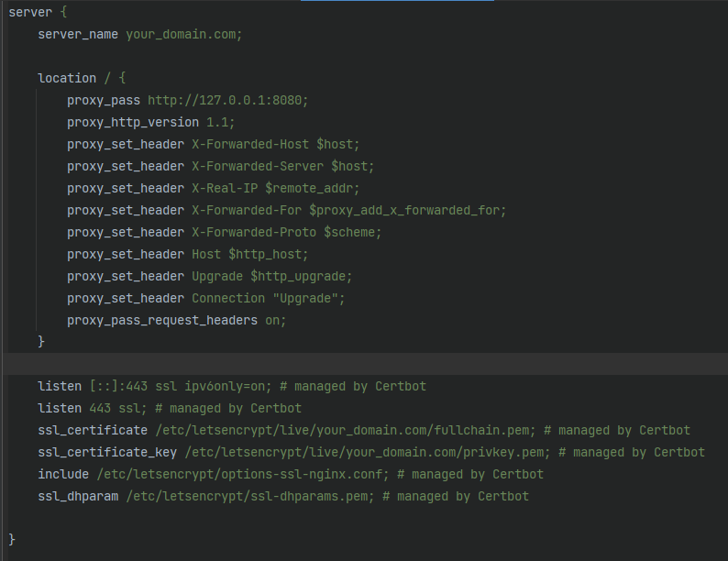Click the 'Connection' header name

[x=228, y=298]
